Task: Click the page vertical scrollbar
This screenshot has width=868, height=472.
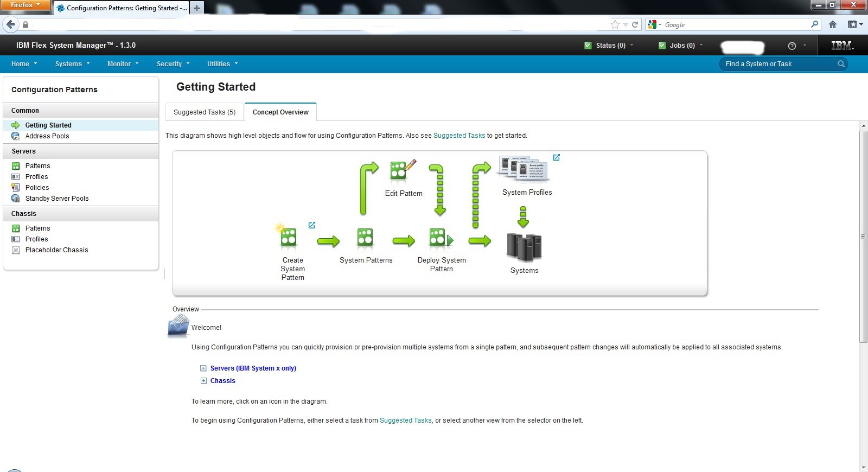Action: click(x=864, y=237)
